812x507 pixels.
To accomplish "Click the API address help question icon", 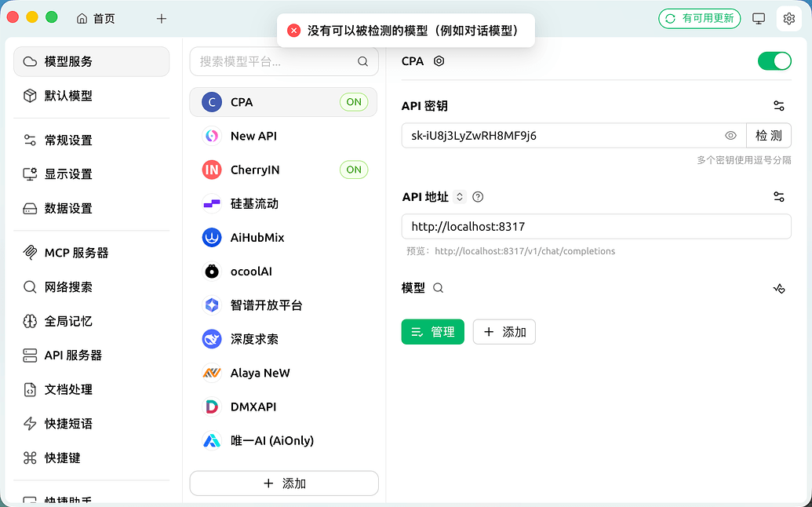I will click(478, 197).
